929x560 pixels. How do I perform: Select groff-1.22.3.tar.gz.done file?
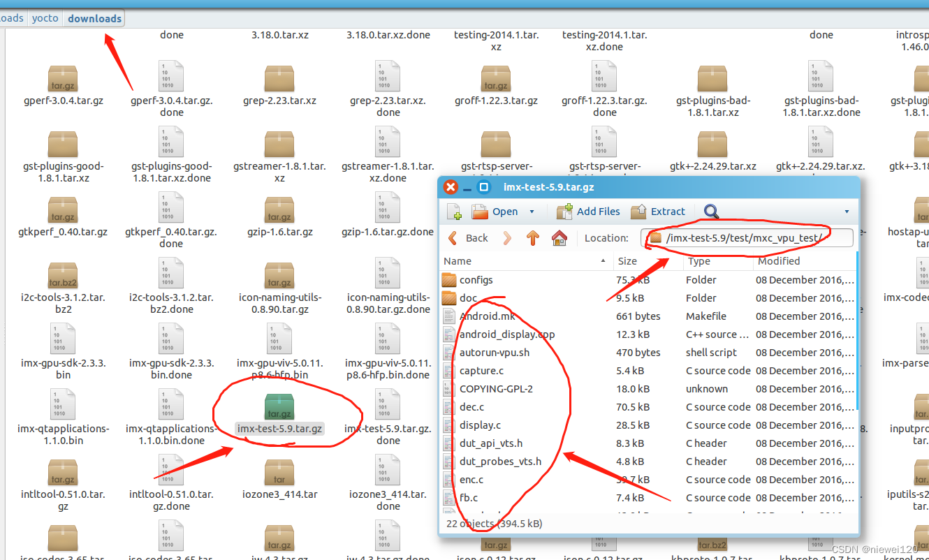point(605,89)
